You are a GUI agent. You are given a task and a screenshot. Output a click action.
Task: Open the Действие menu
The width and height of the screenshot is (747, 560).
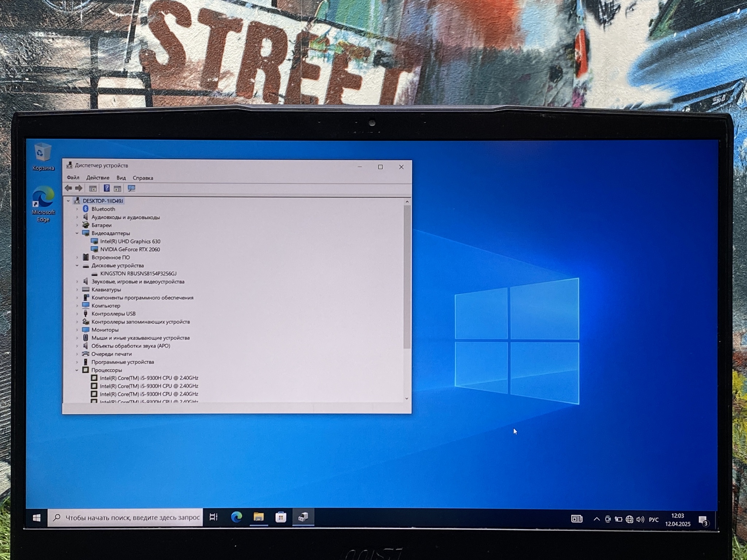coord(97,178)
